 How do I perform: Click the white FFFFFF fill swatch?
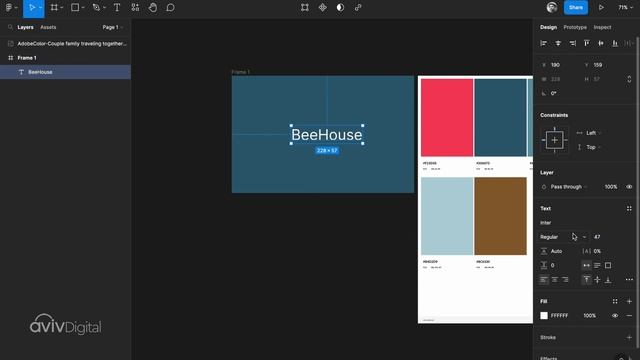coord(544,316)
